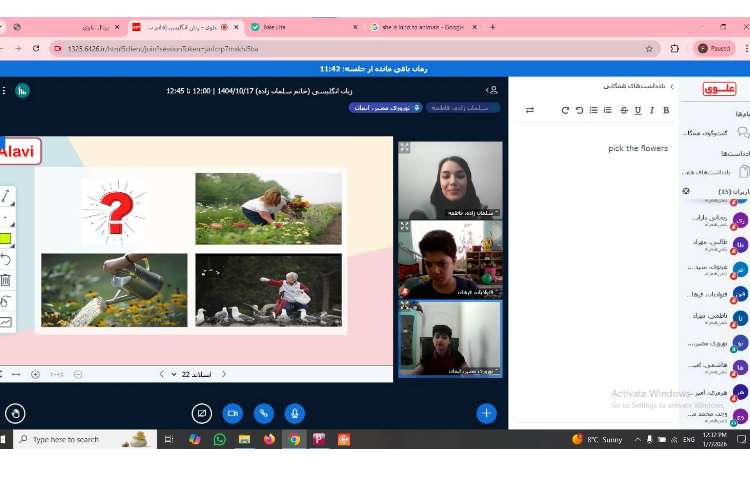Click the screen share button

point(202,413)
